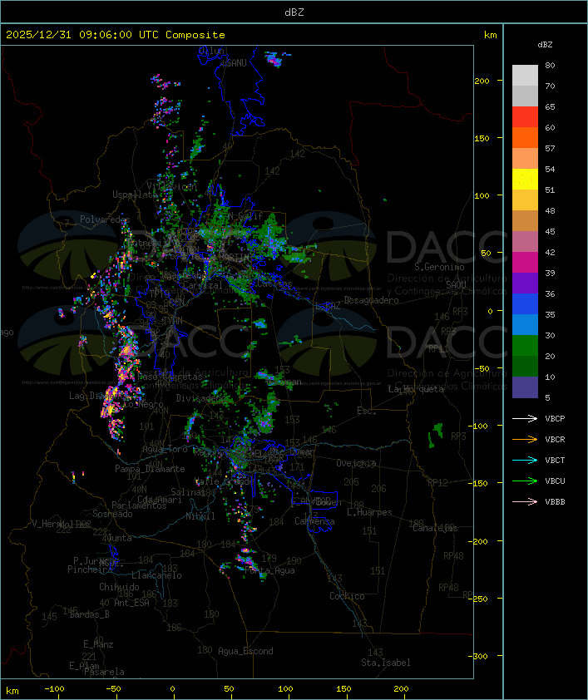Click the Agua_Toro place label
The image size is (588, 700).
click(165, 449)
